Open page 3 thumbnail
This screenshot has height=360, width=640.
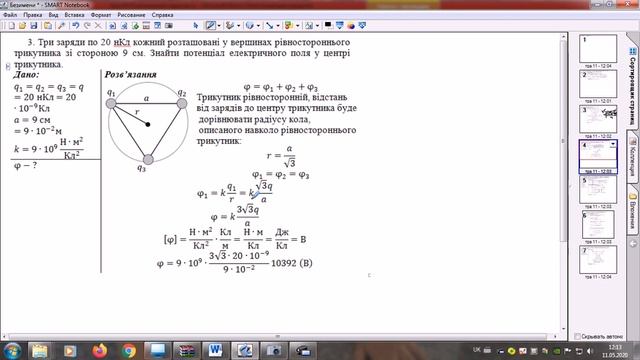(x=598, y=119)
